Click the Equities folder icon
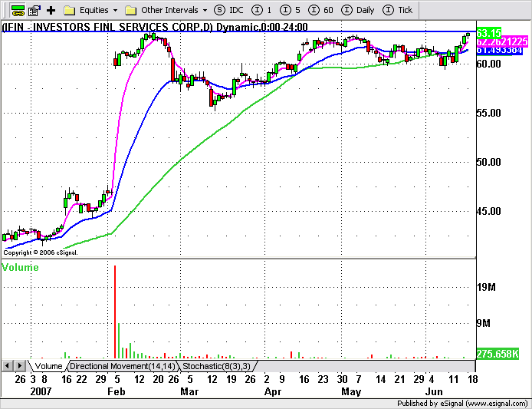 click(x=70, y=11)
